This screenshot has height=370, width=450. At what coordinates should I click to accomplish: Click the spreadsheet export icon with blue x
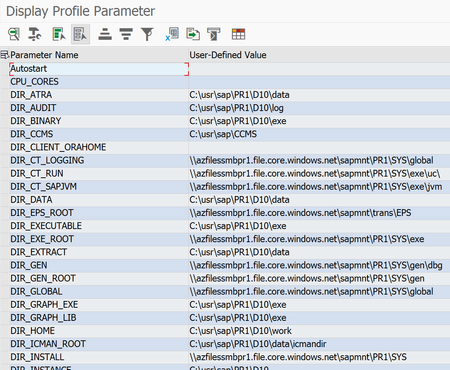pyautogui.click(x=172, y=34)
